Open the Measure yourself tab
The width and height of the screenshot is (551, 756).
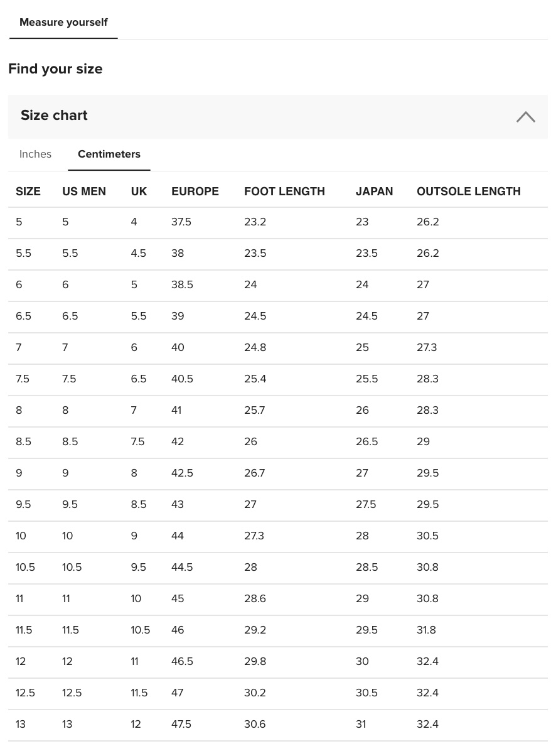63,23
